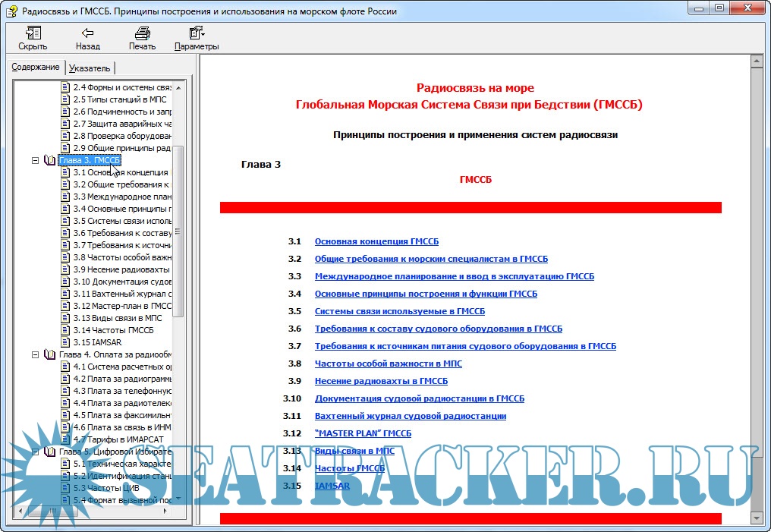Open the Параметры (Options) toolbar icon
Screen dimensions: 771x532
pyautogui.click(x=197, y=33)
